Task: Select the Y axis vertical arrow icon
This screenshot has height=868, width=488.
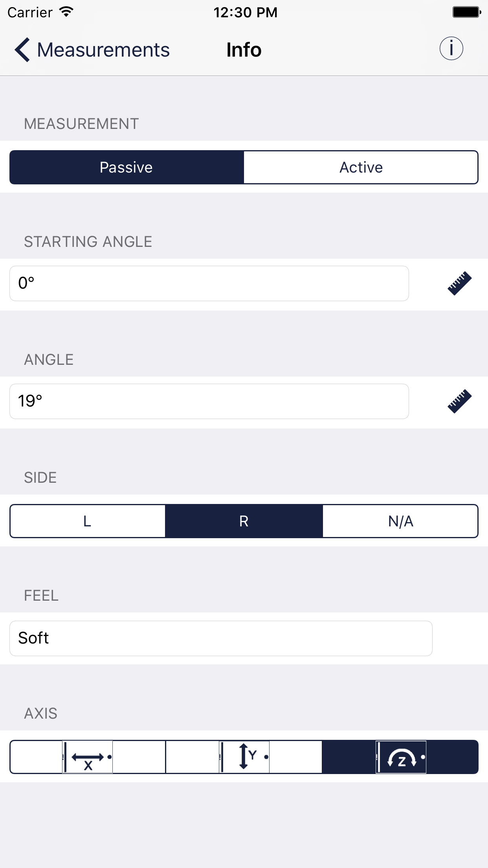Action: [244, 757]
